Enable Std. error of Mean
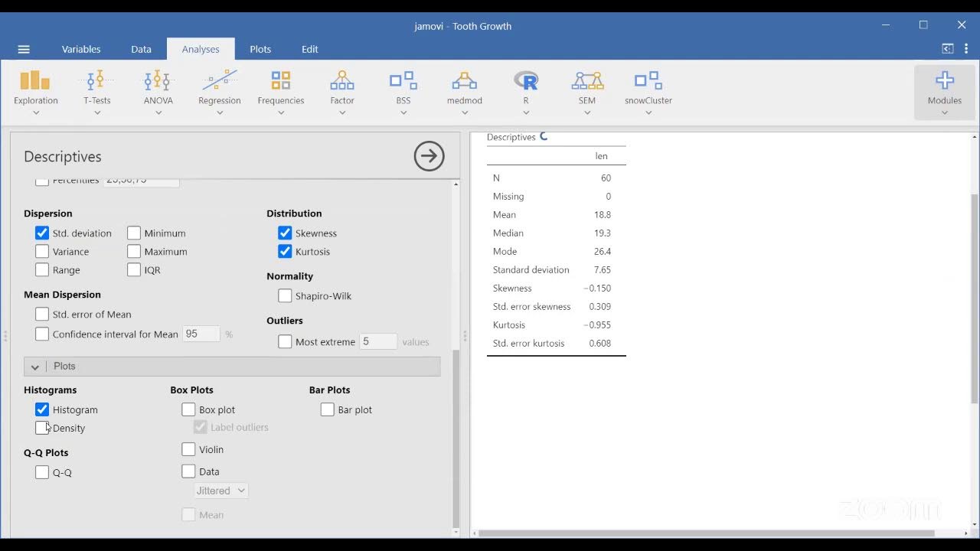980x551 pixels. (42, 315)
